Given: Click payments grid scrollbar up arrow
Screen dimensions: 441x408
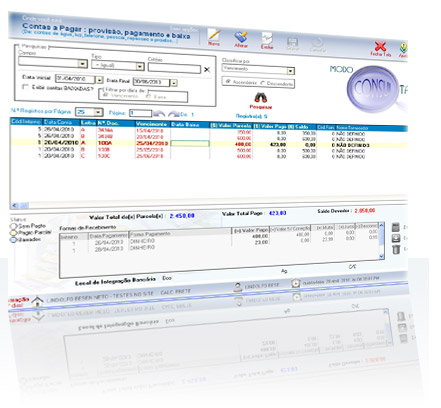Looking at the screenshot, I should pyautogui.click(x=381, y=226).
